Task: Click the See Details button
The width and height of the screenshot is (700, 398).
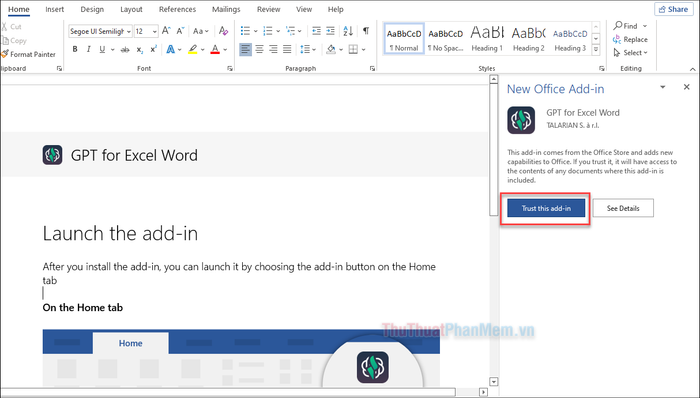Action: (623, 208)
